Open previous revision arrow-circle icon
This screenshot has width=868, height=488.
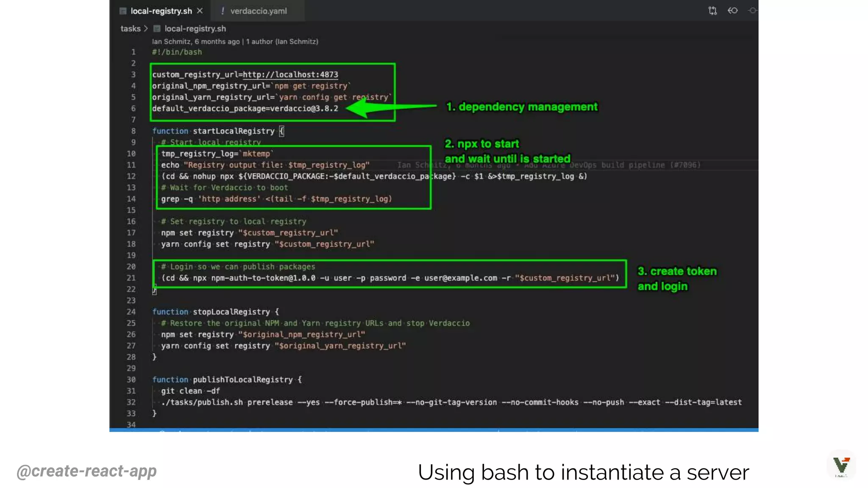733,11
